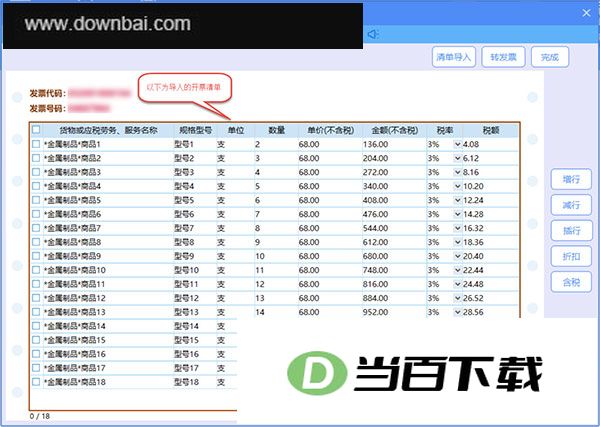This screenshot has width=600, height=427.
Task: Check the box for 商品18 row
Action: (36, 381)
